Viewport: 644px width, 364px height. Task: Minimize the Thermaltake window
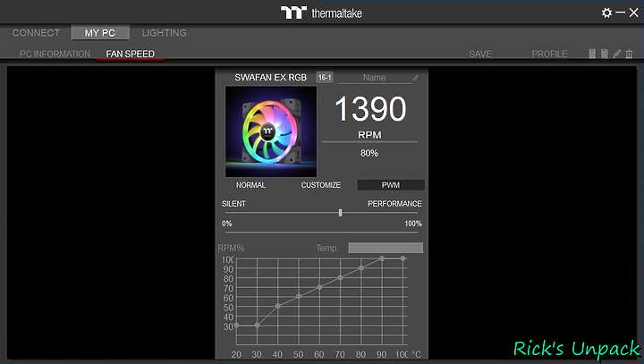coord(621,13)
